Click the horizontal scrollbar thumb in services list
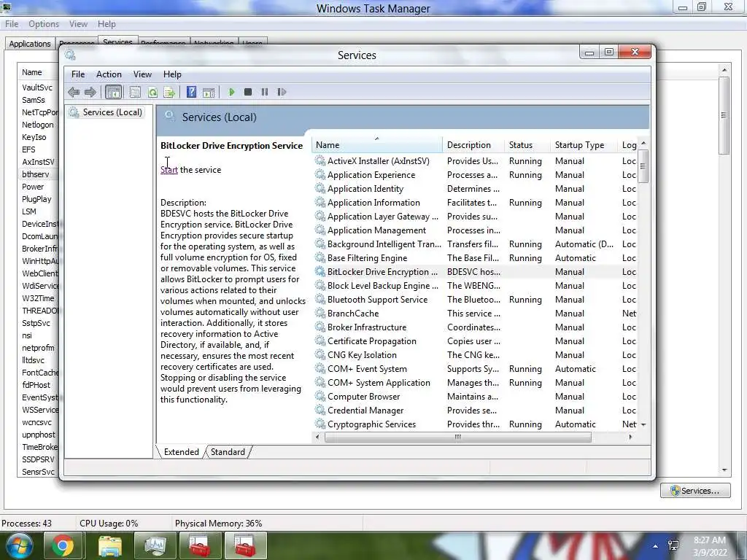 [458, 437]
